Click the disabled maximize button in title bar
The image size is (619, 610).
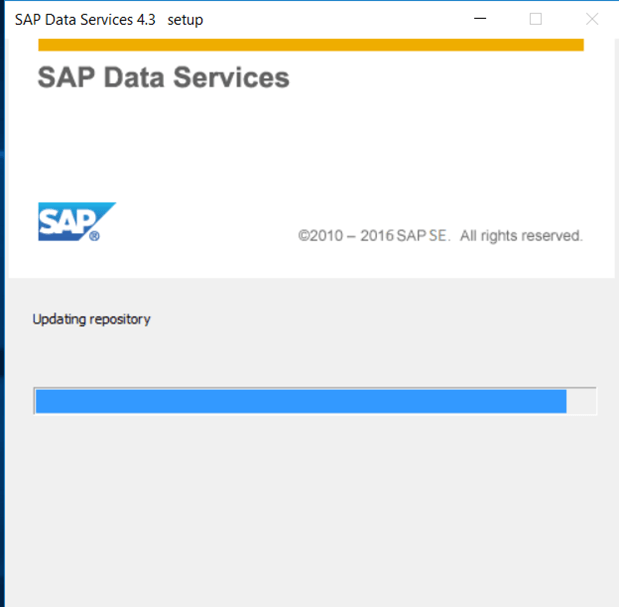tap(535, 19)
